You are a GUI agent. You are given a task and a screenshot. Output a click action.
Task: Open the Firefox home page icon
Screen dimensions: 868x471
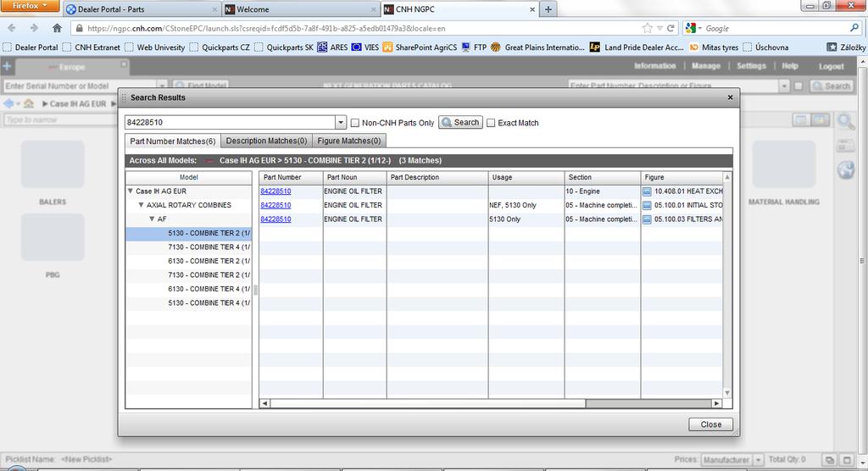tap(57, 28)
